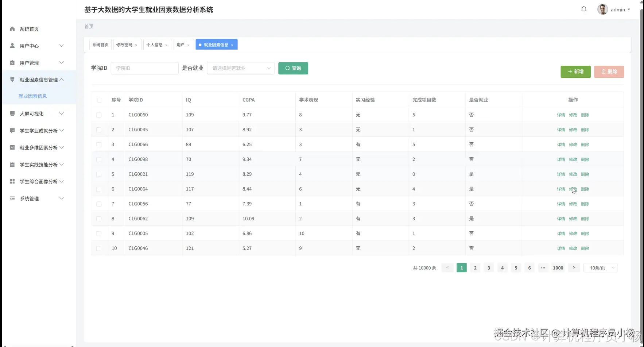Close the 修改密码 tab
Viewport: 644px width, 347px height.
click(136, 45)
